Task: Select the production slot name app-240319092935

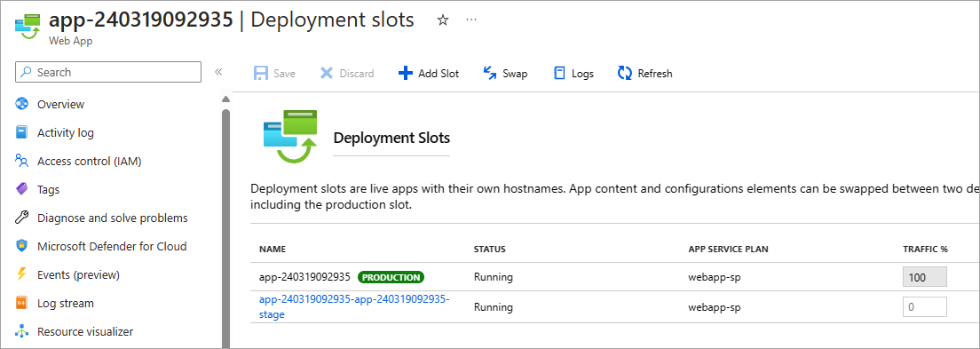Action: [304, 276]
